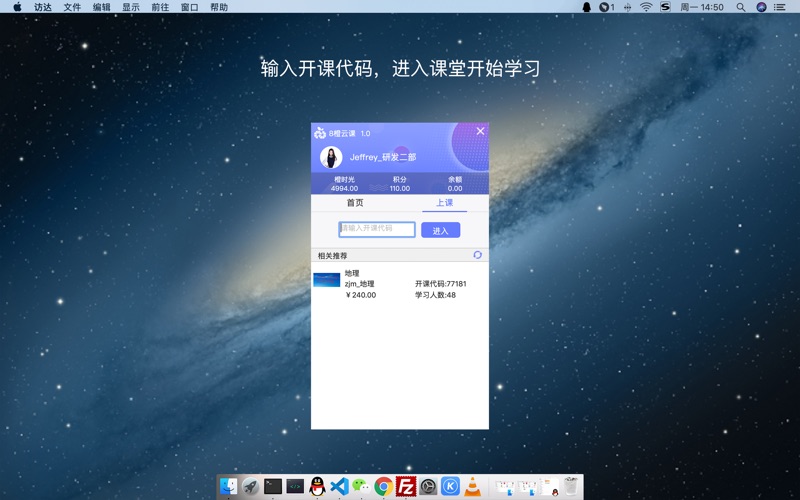Refresh the 相关推荐 list
The height and width of the screenshot is (500, 800).
click(478, 255)
